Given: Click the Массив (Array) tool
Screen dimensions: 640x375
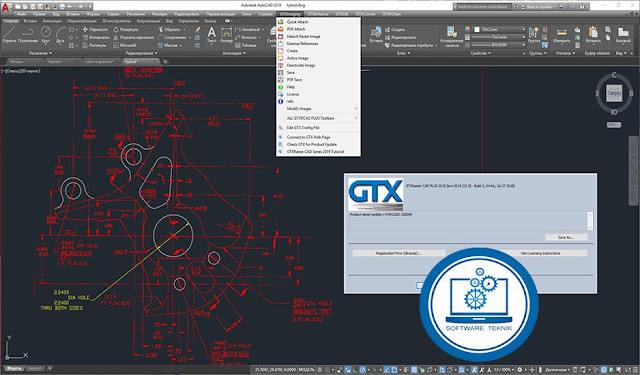Looking at the screenshot, I should (x=168, y=45).
